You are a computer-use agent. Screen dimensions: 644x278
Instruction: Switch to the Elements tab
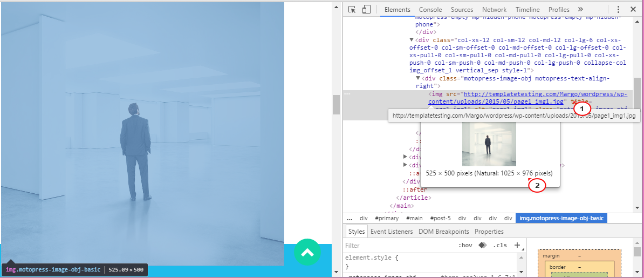point(397,10)
